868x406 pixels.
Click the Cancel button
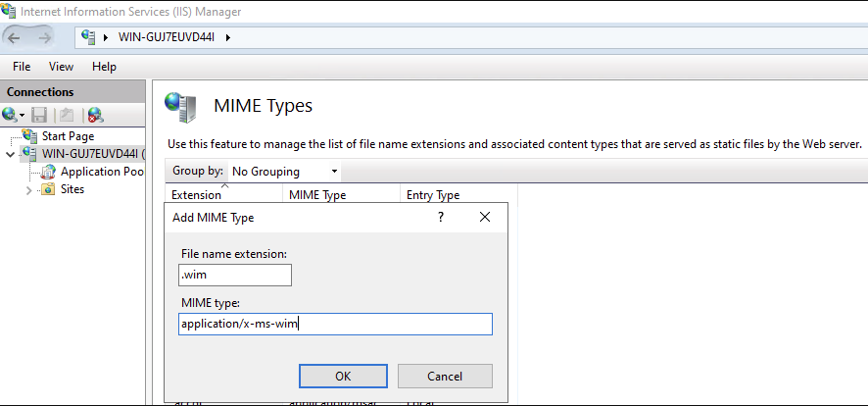[x=445, y=377]
